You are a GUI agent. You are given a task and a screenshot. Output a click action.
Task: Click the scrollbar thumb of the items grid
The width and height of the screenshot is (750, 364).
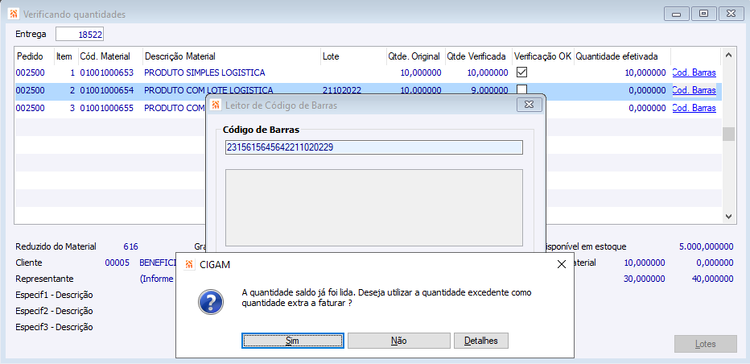(728, 134)
